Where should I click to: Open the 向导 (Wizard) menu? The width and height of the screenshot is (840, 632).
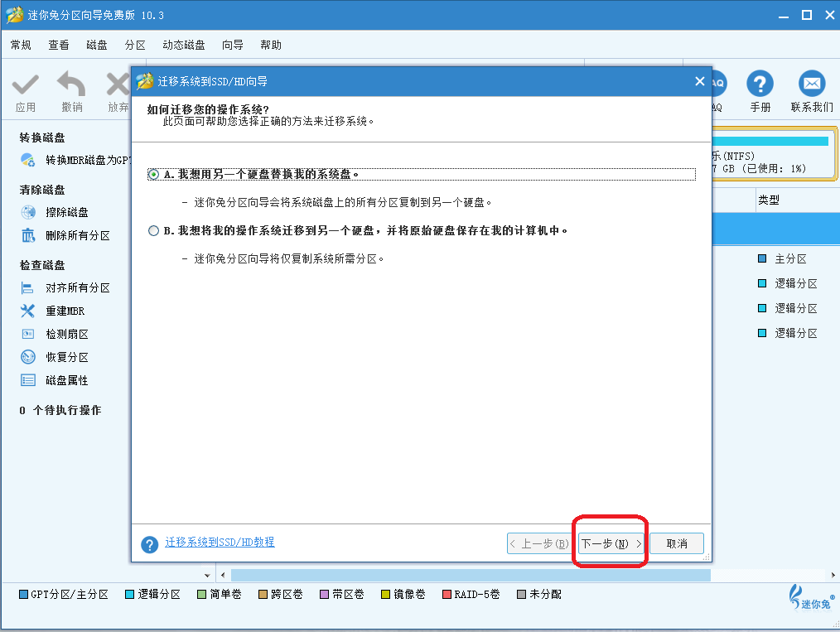click(x=233, y=45)
